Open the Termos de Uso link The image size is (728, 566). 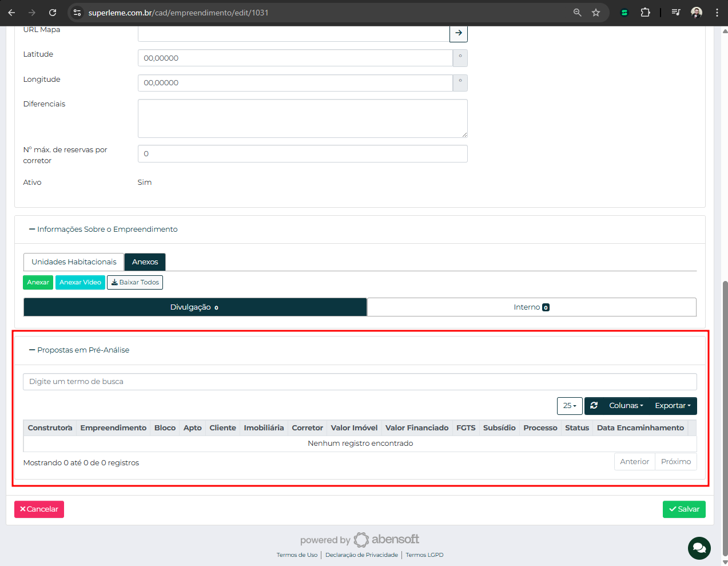(x=297, y=555)
